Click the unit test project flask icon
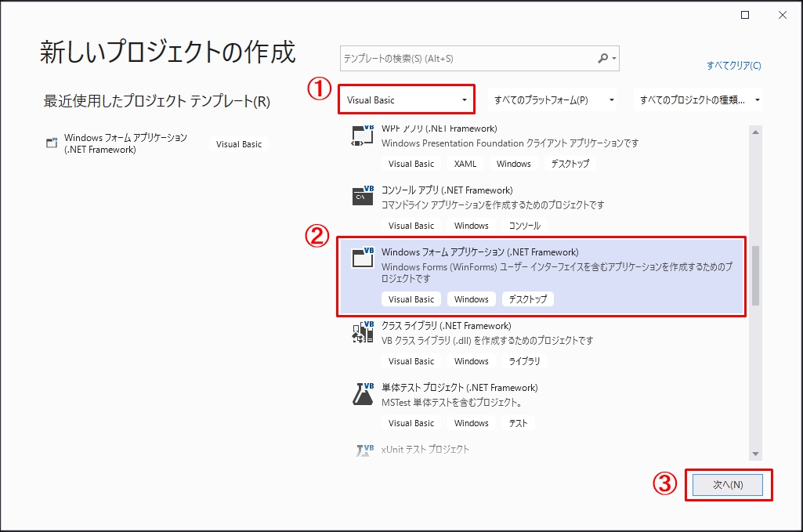The height and width of the screenshot is (532, 803). tap(363, 394)
